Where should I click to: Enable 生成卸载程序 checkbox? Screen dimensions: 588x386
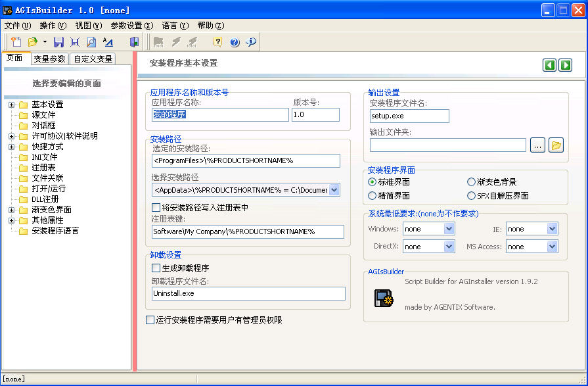tap(156, 268)
